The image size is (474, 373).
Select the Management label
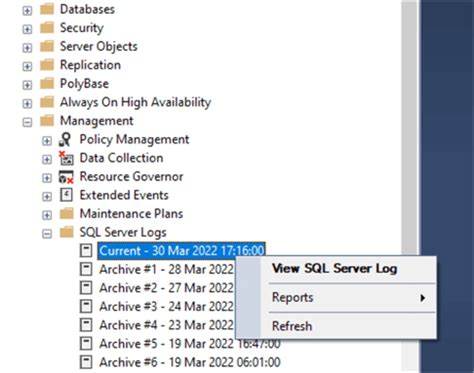97,121
